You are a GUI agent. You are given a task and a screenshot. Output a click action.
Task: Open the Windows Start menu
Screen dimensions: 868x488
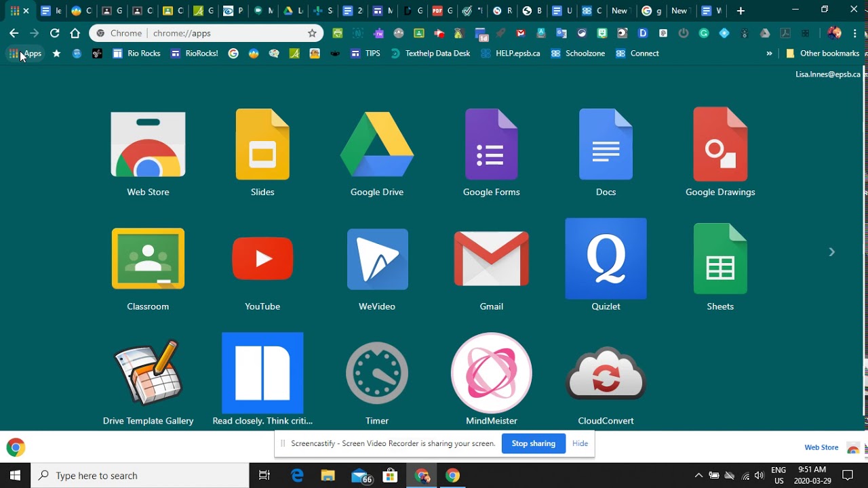coord(16,476)
